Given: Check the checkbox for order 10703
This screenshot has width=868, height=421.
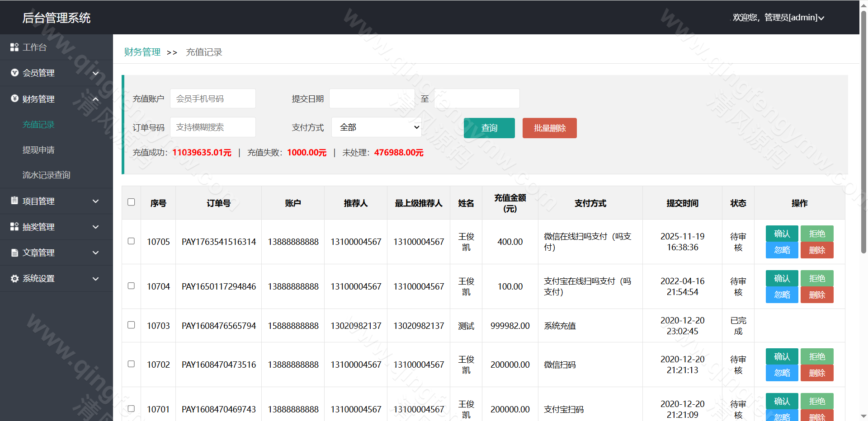Looking at the screenshot, I should click(x=131, y=325).
